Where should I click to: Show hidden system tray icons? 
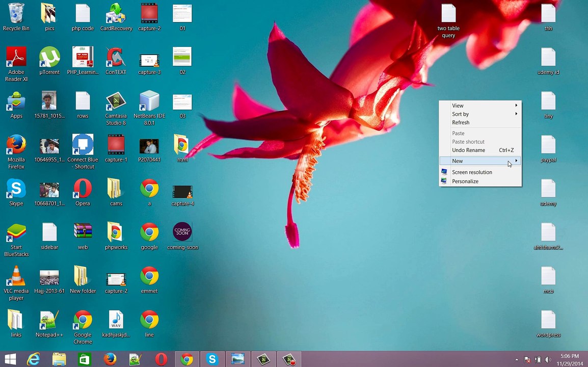517,359
